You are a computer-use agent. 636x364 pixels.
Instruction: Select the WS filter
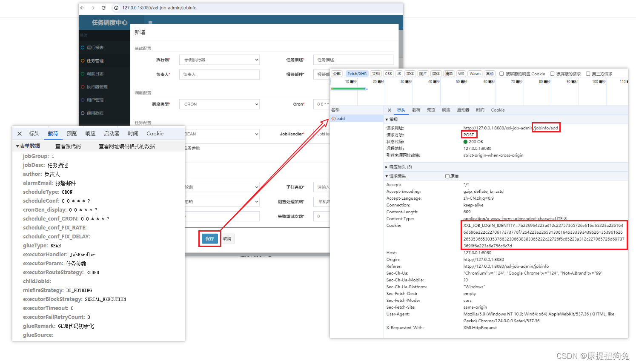(x=461, y=74)
